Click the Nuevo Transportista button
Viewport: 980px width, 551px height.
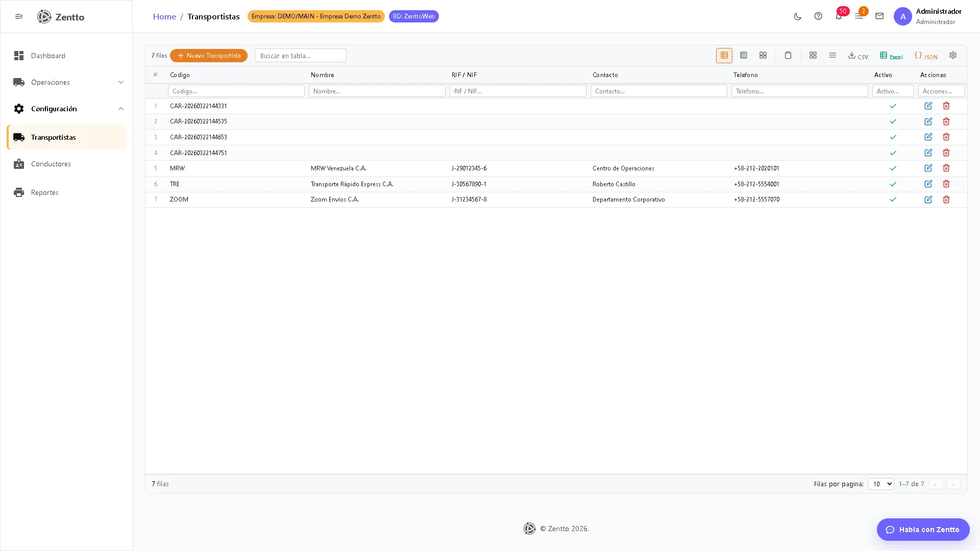click(209, 56)
